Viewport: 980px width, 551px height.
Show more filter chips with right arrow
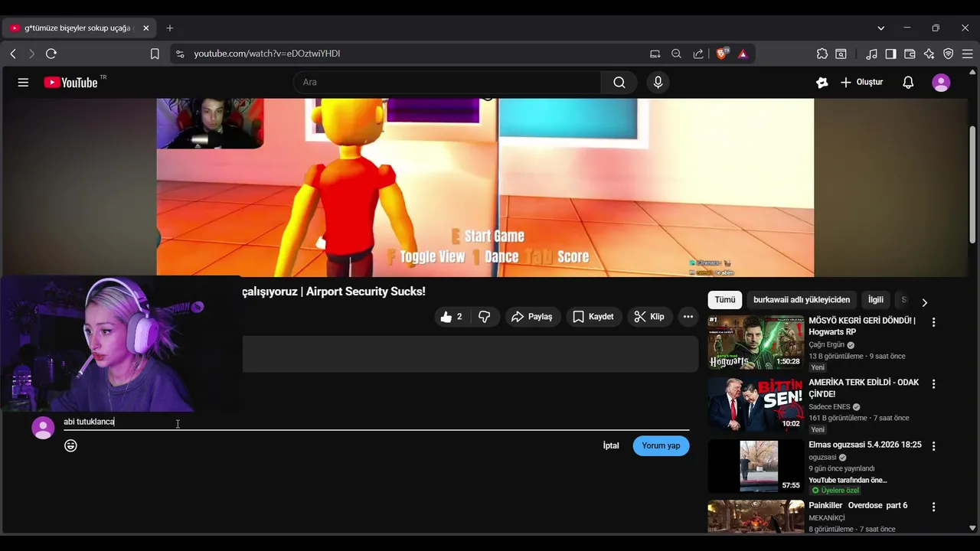tap(924, 302)
